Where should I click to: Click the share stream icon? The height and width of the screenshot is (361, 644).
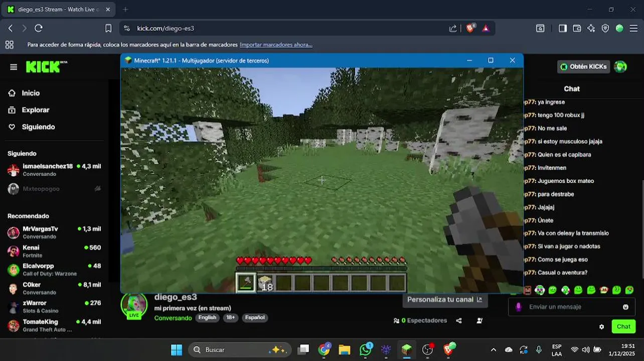click(x=459, y=320)
